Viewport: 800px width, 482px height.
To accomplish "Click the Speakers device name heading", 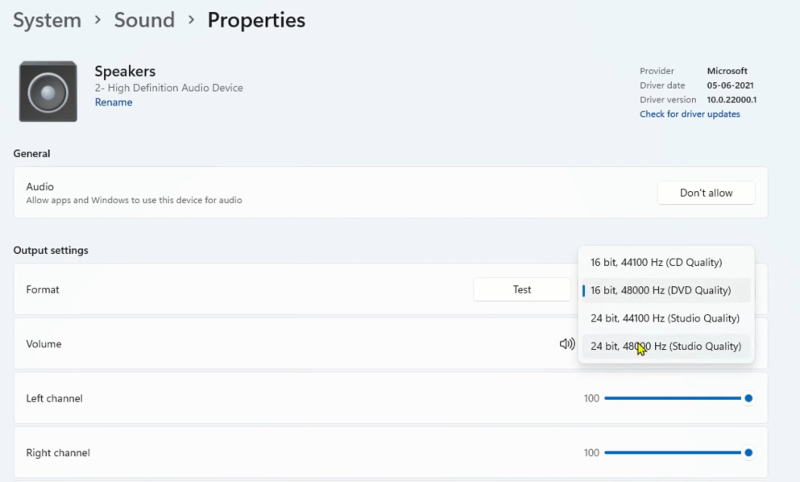I will tap(125, 71).
